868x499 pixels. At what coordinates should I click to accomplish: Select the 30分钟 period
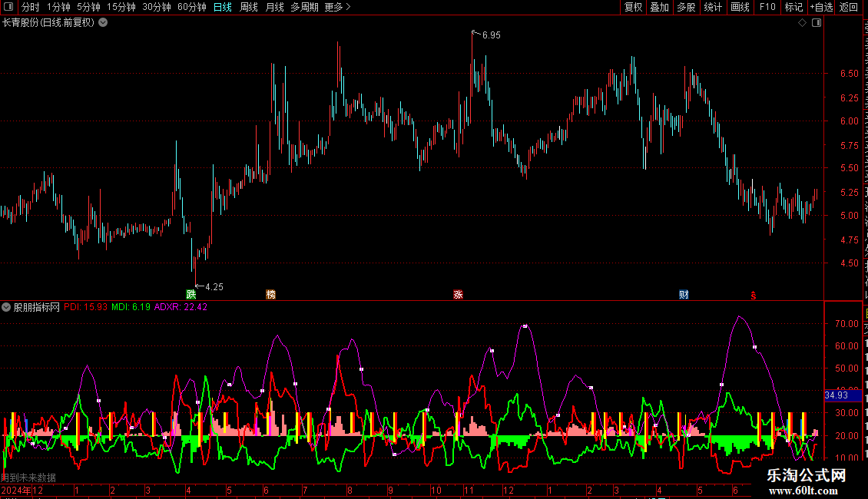coord(157,7)
